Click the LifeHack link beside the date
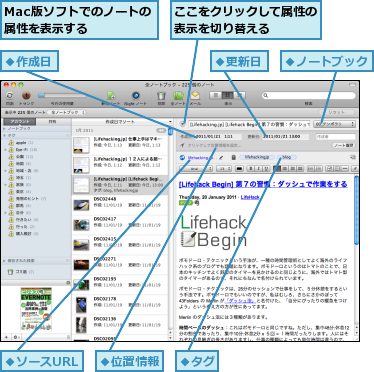The image size is (374, 372). pos(250,197)
